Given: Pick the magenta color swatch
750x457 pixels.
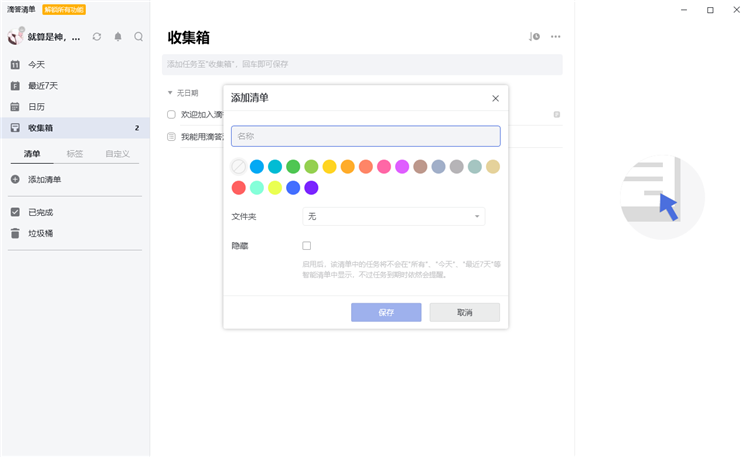Looking at the screenshot, I should point(402,167).
